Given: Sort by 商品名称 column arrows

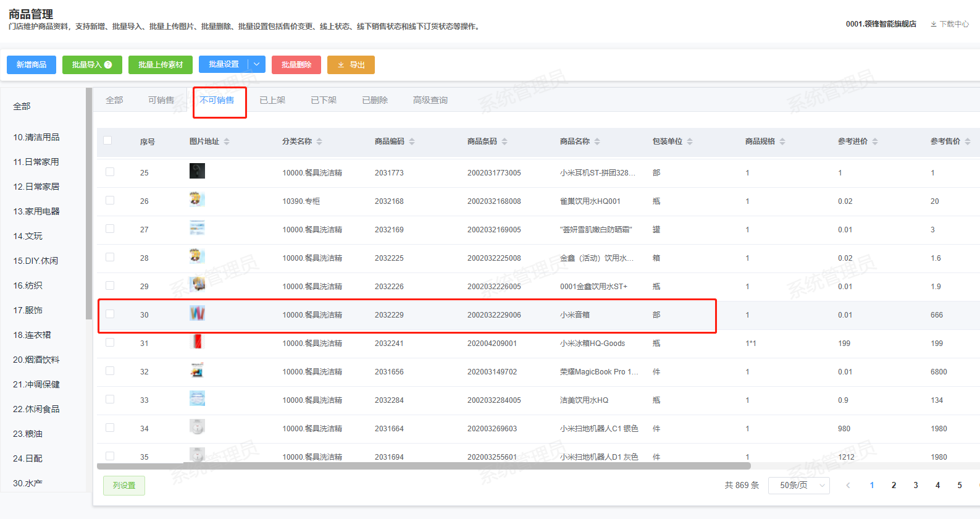Looking at the screenshot, I should click(597, 141).
